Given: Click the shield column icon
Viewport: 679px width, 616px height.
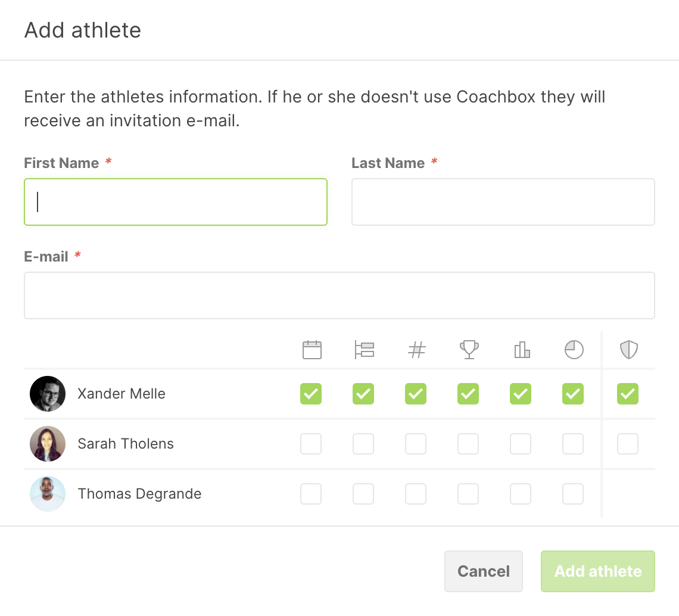Looking at the screenshot, I should tap(628, 350).
